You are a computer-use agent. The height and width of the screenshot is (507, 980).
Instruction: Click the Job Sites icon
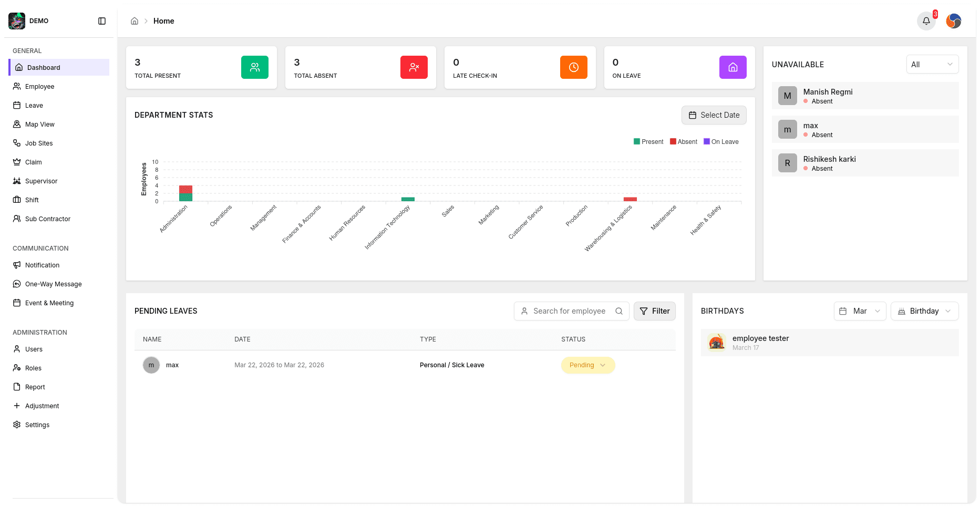click(17, 143)
